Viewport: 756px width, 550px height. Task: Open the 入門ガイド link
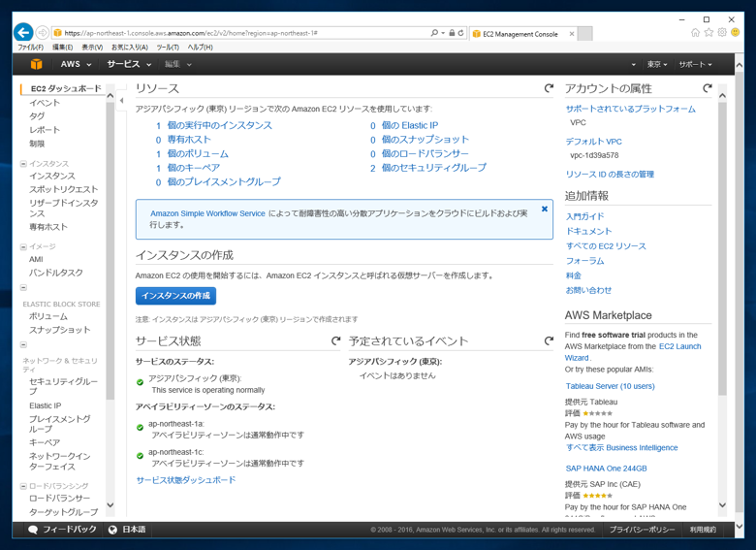tap(584, 216)
